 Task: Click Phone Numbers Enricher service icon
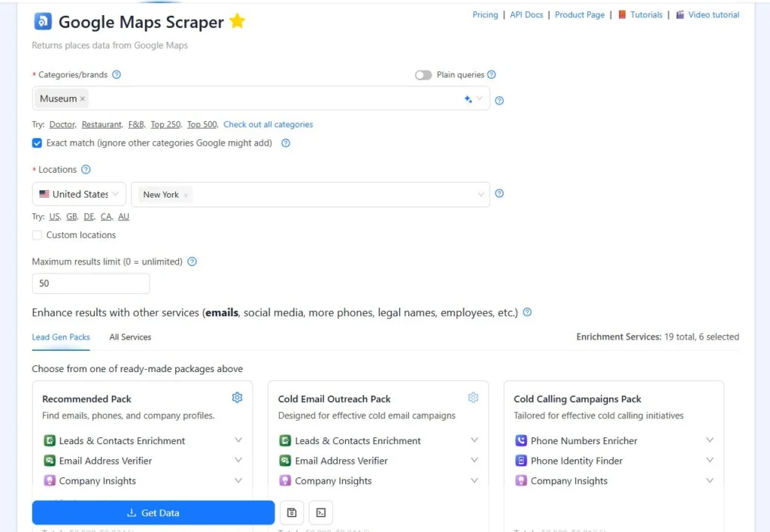pos(521,440)
